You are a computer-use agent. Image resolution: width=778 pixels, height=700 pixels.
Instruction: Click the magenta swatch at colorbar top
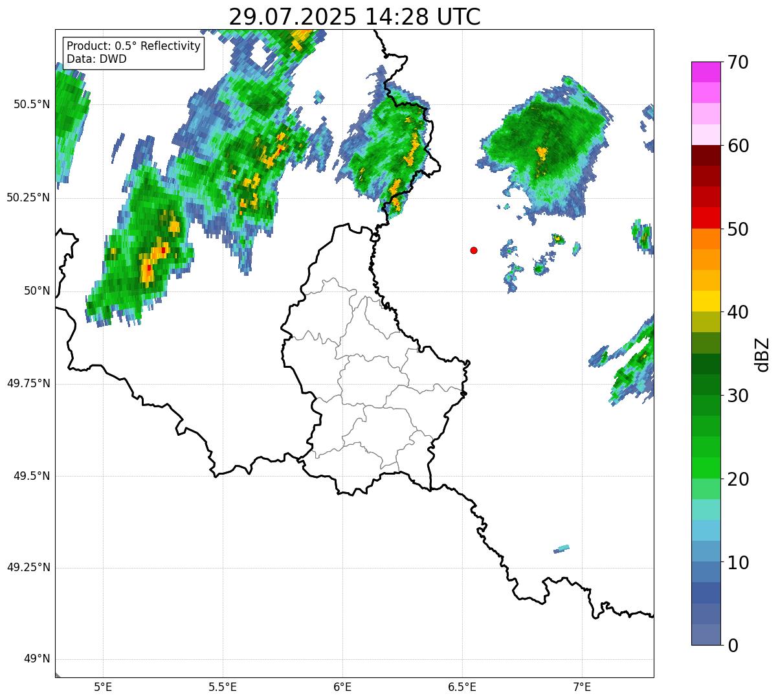point(706,72)
